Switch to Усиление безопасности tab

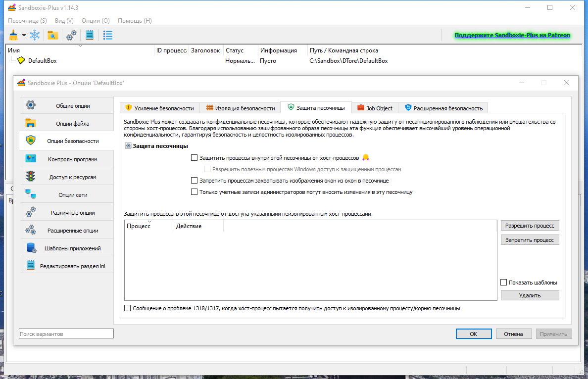coord(160,108)
